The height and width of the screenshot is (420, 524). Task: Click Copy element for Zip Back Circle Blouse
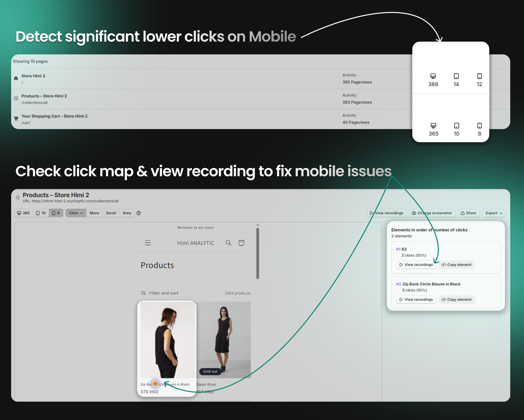(457, 299)
